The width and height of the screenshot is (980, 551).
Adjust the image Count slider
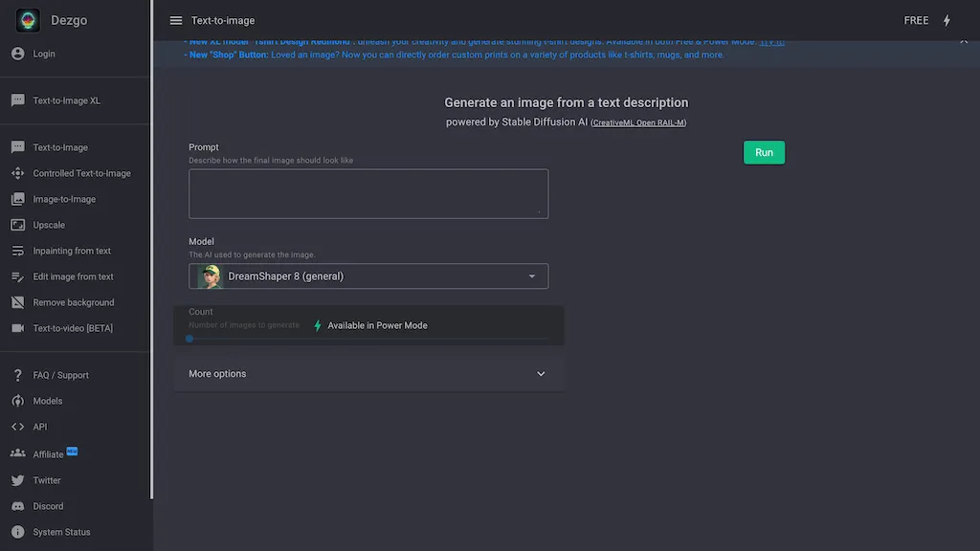pos(189,339)
